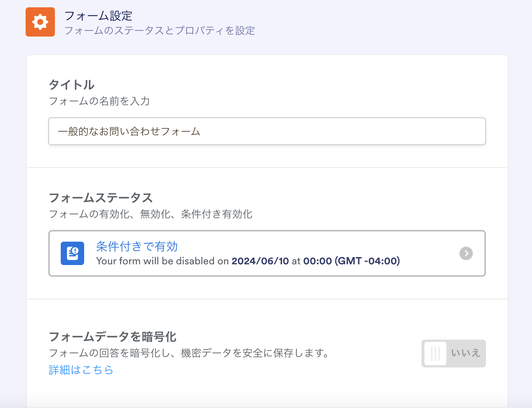Click the encryption description about 機密データ
Screen dimensions: 532x408
[189, 353]
